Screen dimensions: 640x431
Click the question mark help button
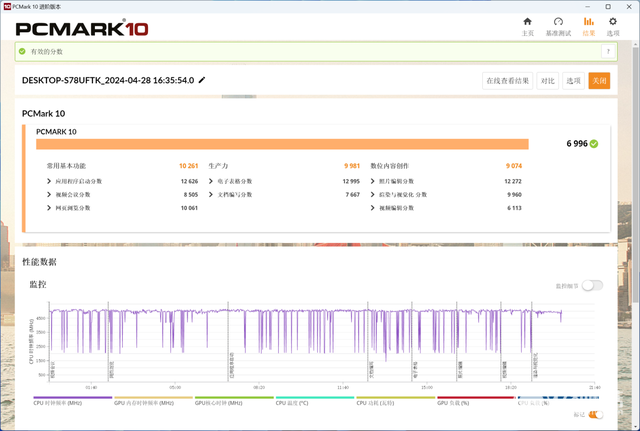click(608, 51)
